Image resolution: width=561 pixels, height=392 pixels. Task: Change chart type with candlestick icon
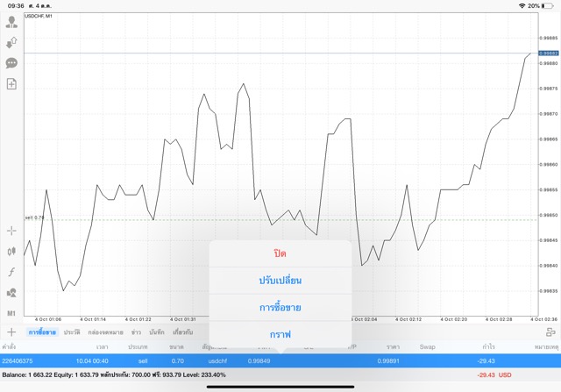(11, 252)
